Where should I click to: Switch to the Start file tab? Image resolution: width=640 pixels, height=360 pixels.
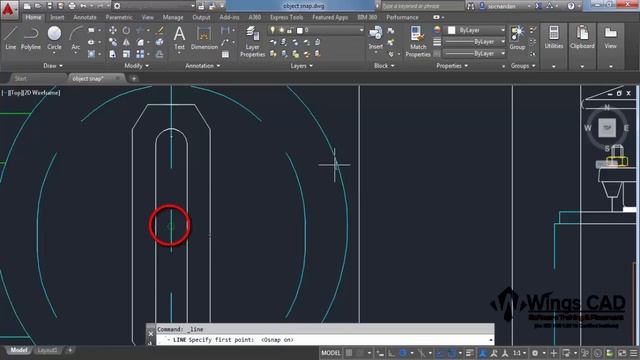point(20,78)
